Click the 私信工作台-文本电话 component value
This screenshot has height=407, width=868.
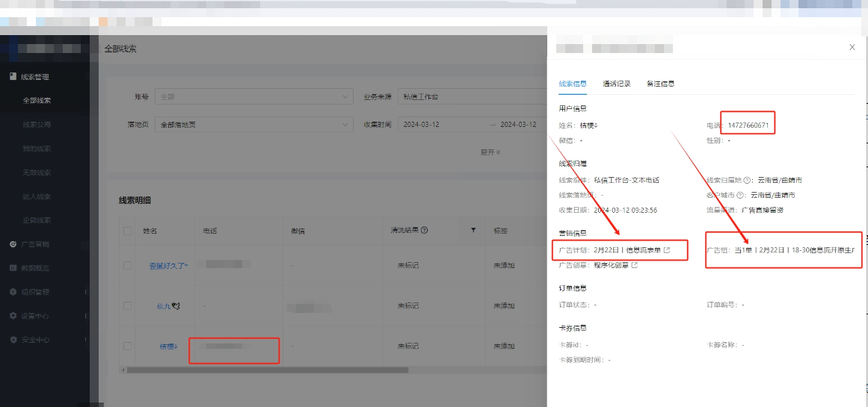click(626, 180)
